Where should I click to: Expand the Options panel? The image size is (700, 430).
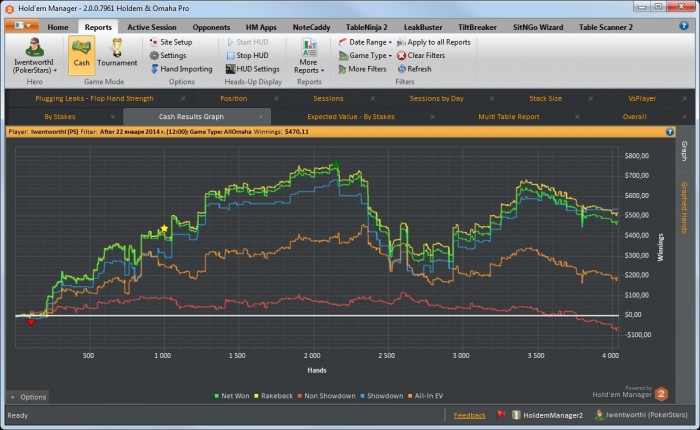click(28, 397)
